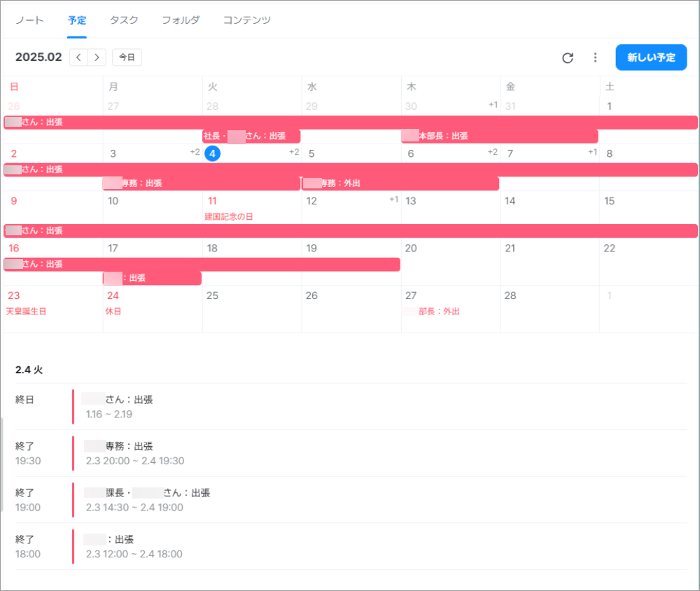Expand +1 more events on February 12

[393, 200]
